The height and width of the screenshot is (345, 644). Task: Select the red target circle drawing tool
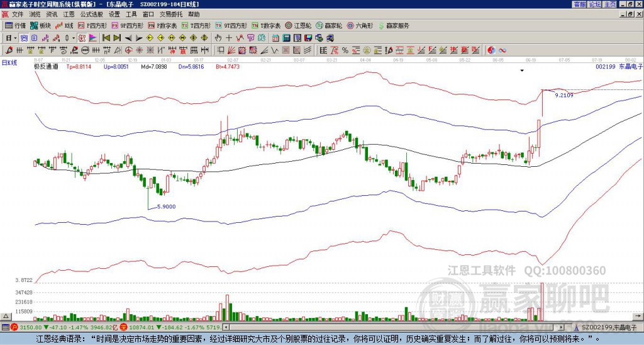pyautogui.click(x=128, y=50)
